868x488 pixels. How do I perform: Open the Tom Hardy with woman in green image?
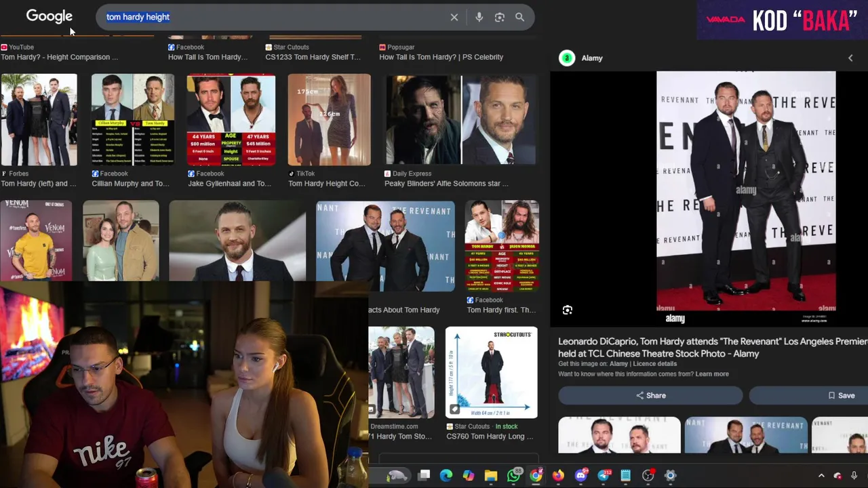tap(121, 241)
